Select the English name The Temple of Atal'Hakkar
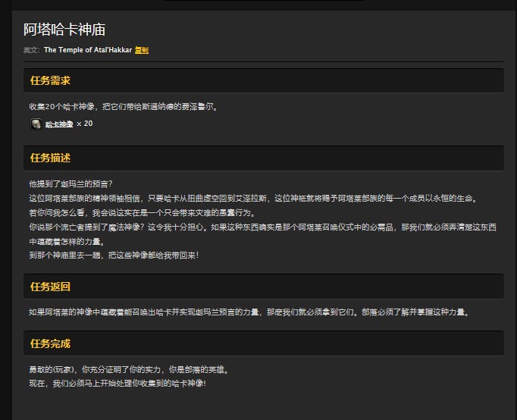Screen dimensions: 517x420 [87, 50]
